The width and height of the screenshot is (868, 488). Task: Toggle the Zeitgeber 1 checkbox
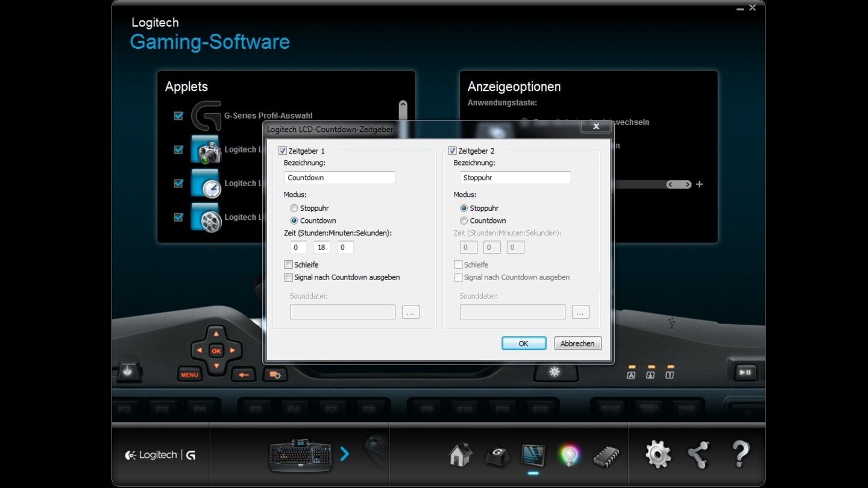pyautogui.click(x=283, y=151)
